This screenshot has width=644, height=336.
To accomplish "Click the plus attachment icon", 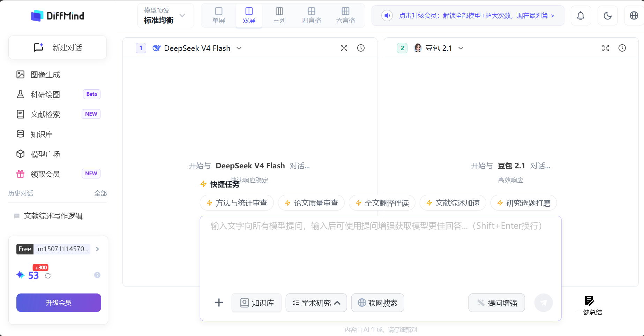I will 219,303.
